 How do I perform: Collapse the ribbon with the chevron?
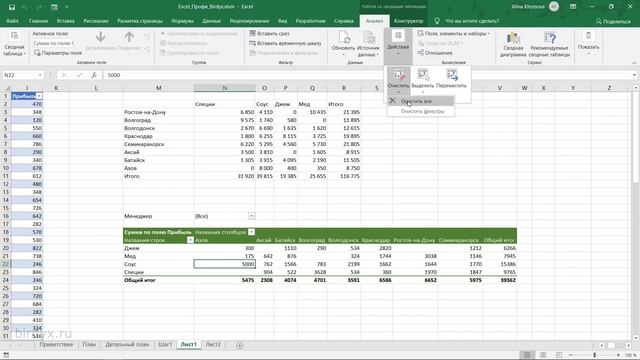click(634, 63)
